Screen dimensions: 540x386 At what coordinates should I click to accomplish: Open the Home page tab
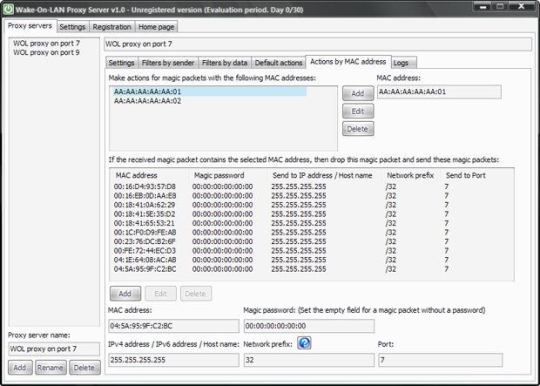tap(156, 27)
